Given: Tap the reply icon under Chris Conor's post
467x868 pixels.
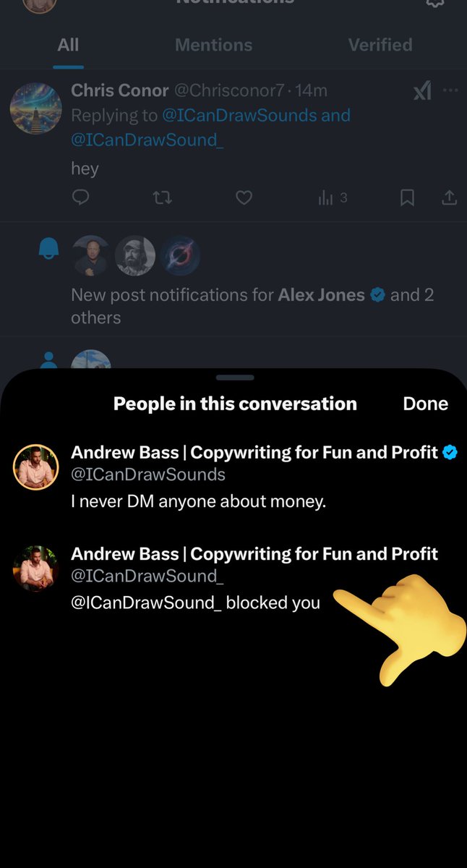Looking at the screenshot, I should [81, 197].
